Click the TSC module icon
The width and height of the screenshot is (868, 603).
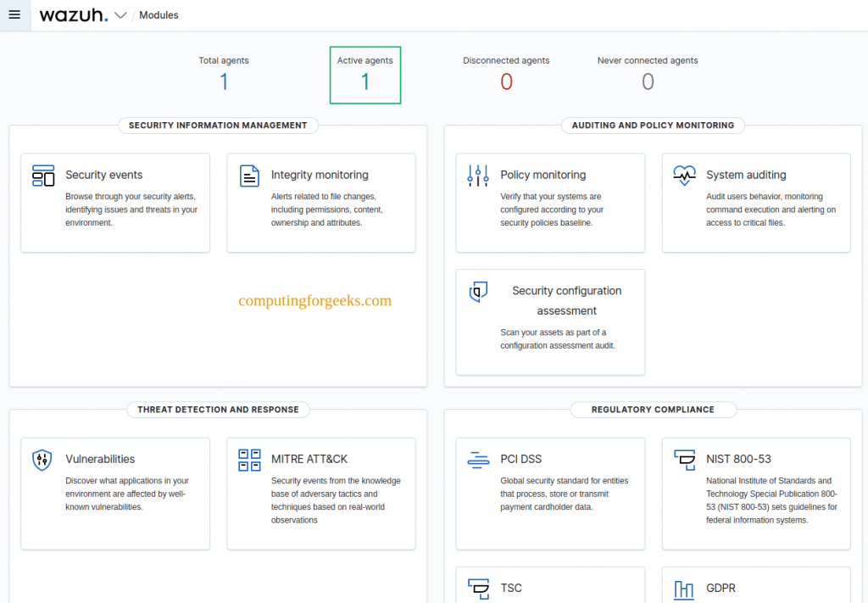pos(478,588)
